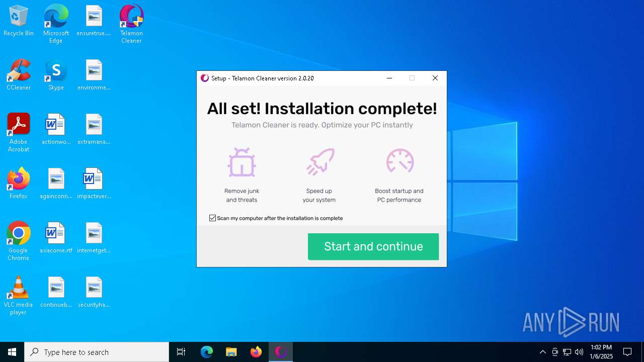Click the network icon in system tray

point(567,352)
